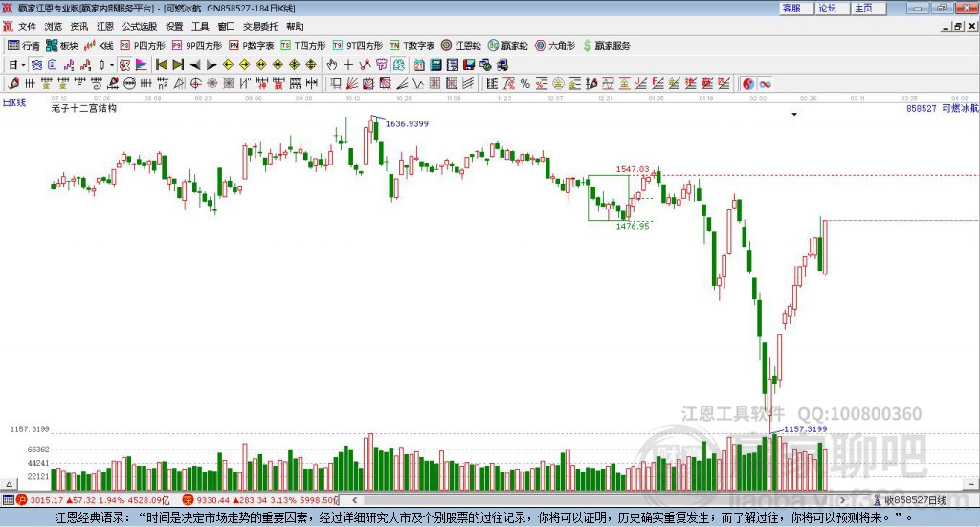Image resolution: width=980 pixels, height=527 pixels.
Task: Open the 设置 menu
Action: coord(174,26)
